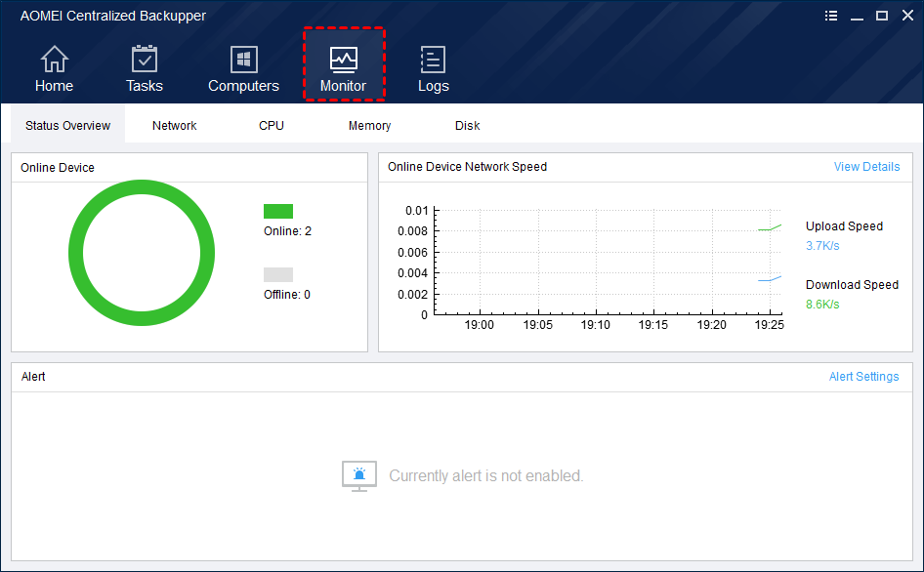
Task: Switch to the Network tab
Action: (x=175, y=126)
